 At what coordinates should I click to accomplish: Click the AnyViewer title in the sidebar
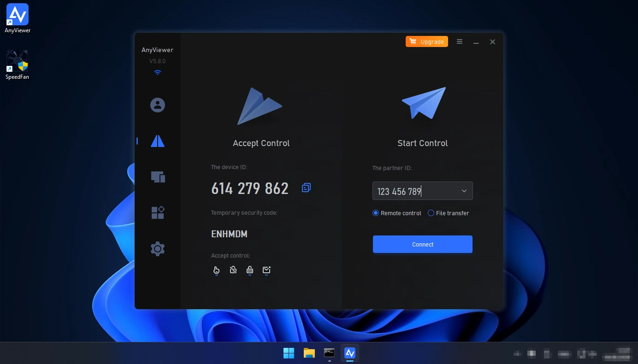click(158, 50)
